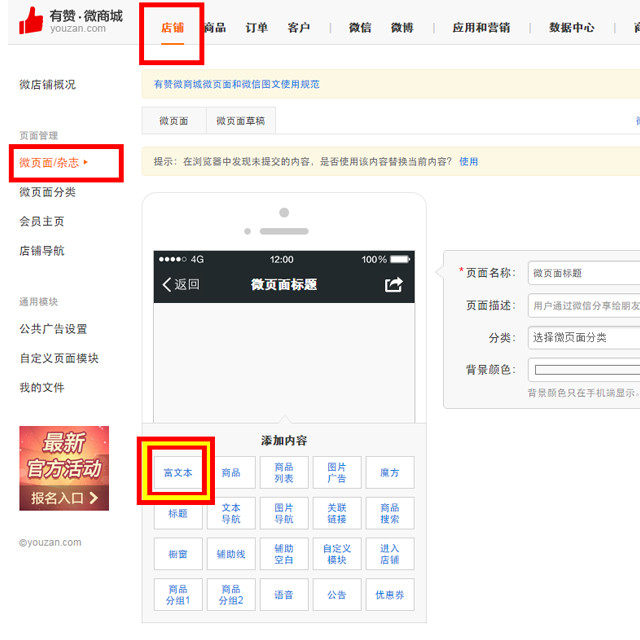Add a 魔方 module
Screen dimensions: 640x640
390,473
